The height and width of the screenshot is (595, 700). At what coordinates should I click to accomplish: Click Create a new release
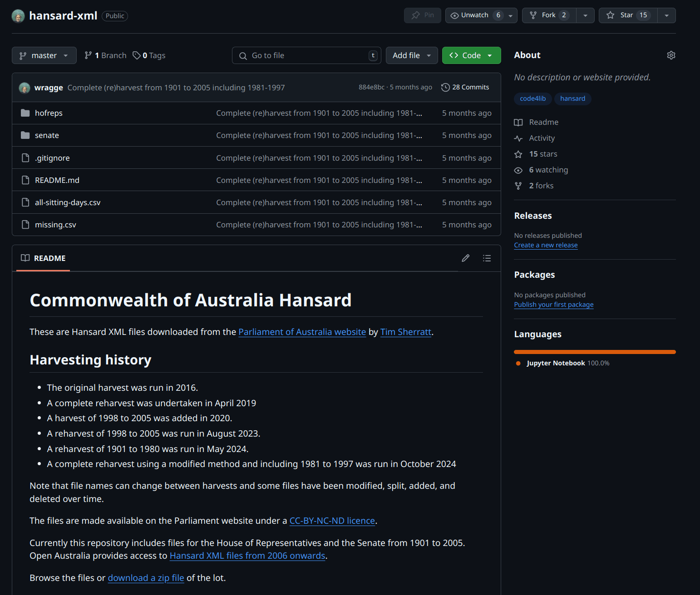546,245
